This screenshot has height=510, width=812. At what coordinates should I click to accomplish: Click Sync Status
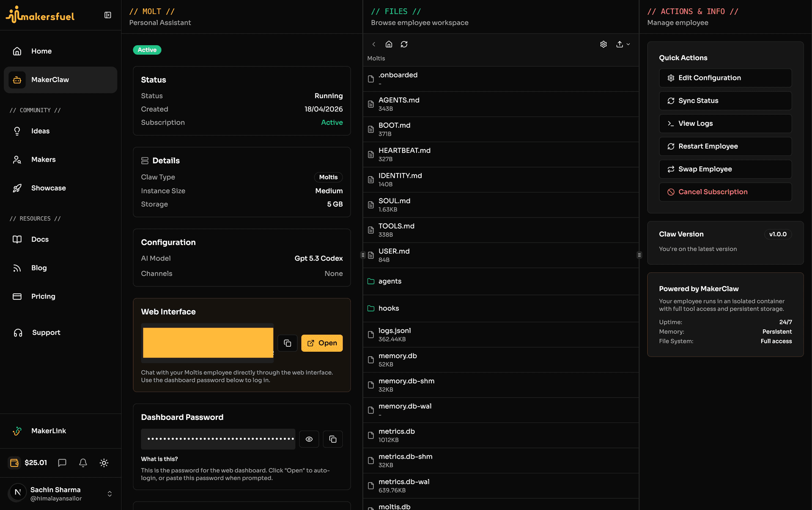725,101
